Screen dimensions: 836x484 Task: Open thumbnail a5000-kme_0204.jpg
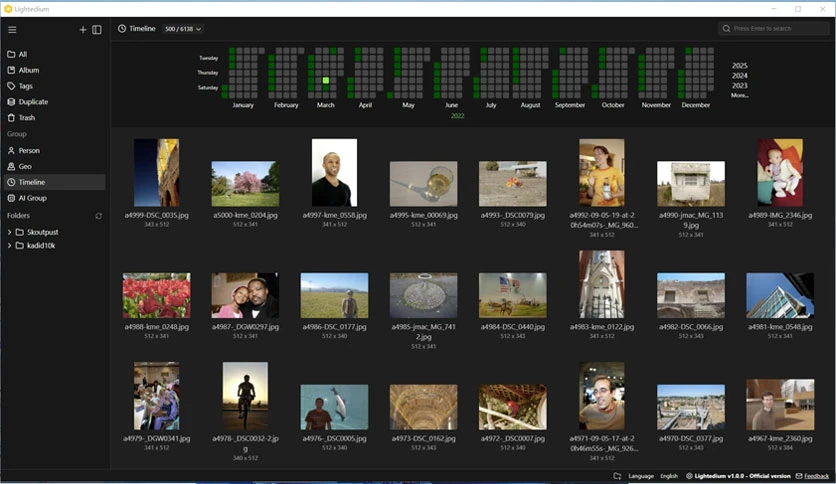[x=245, y=184]
